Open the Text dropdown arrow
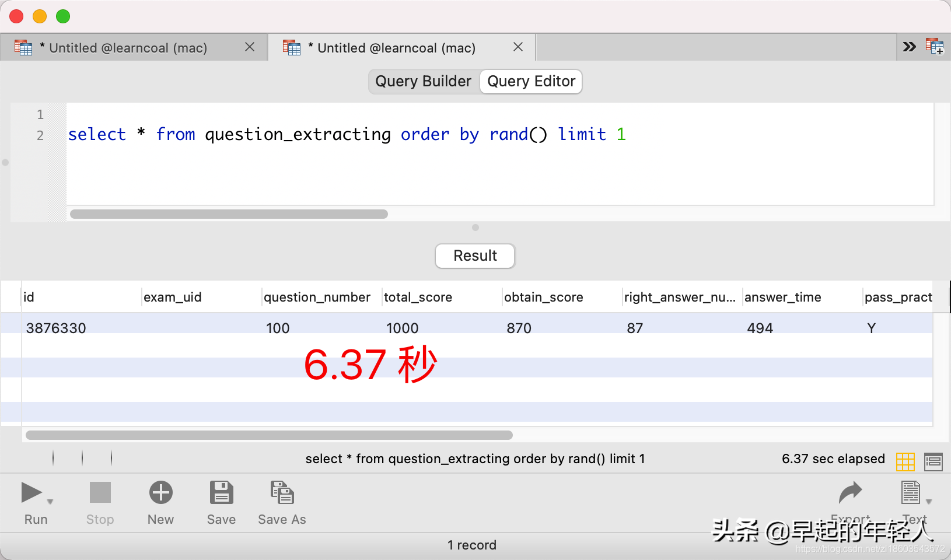 (929, 502)
